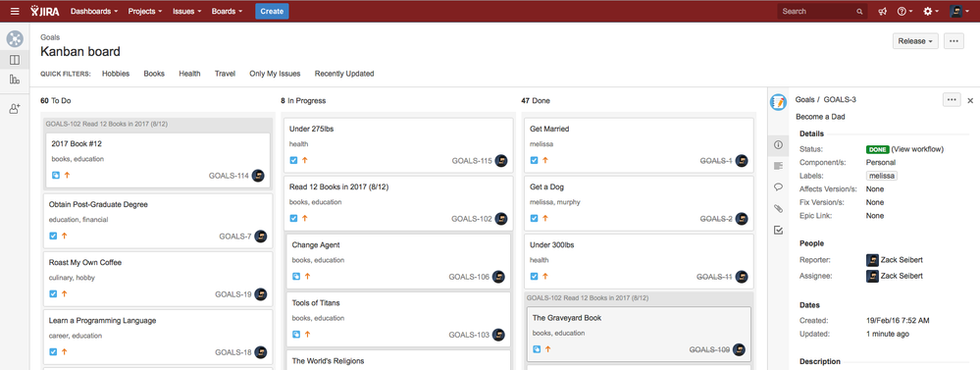
Task: Click the priority arrow on Get a Dog card
Action: (544, 218)
